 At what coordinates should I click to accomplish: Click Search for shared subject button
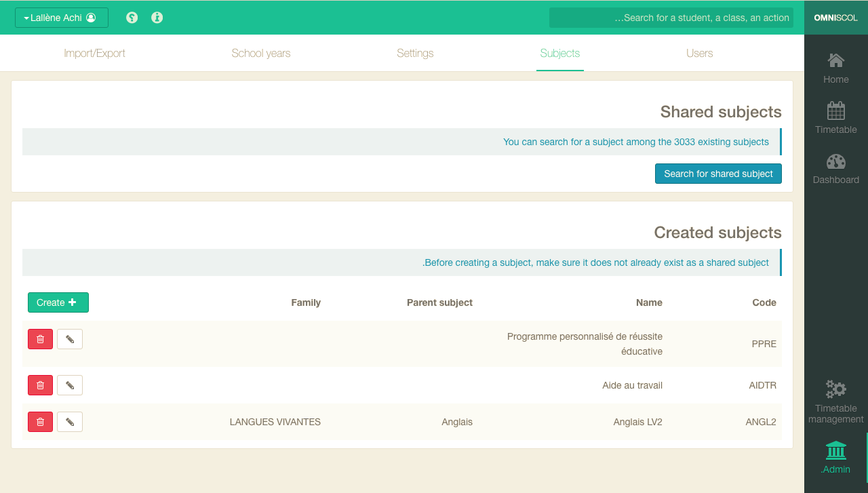click(x=718, y=174)
